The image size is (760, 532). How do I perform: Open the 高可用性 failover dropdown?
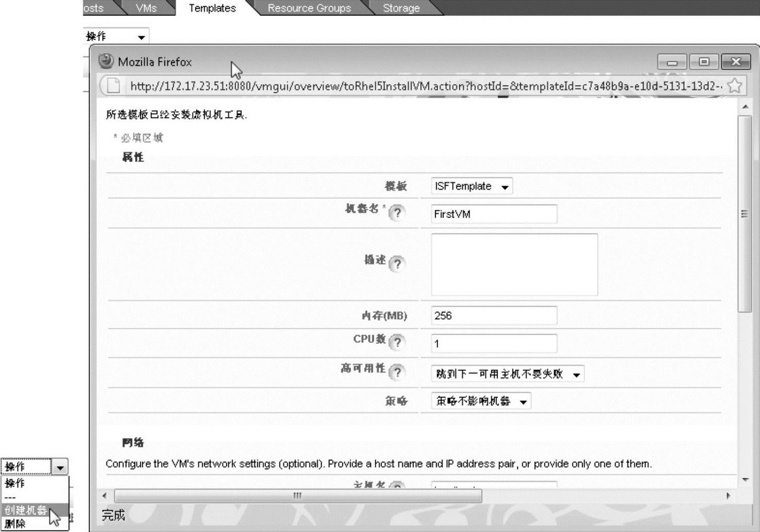[507, 374]
